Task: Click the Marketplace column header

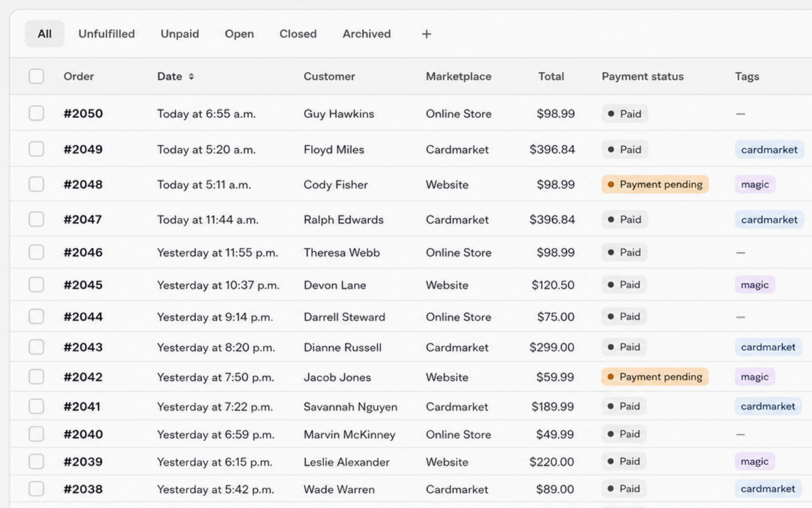Action: [459, 76]
